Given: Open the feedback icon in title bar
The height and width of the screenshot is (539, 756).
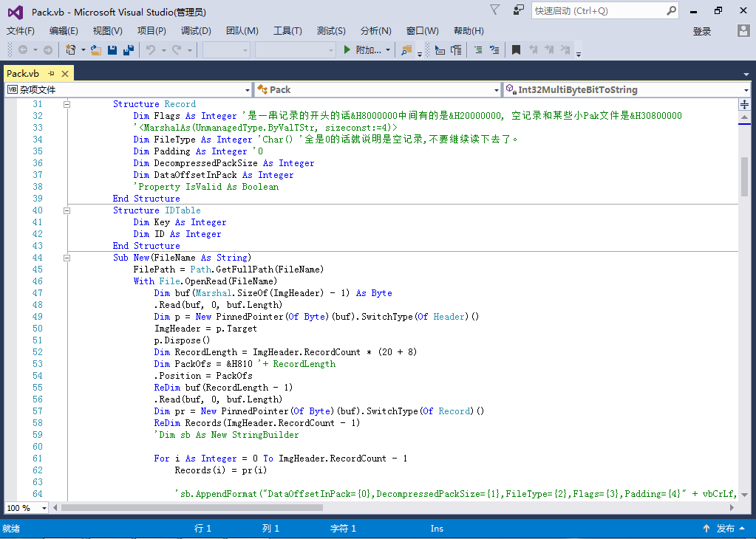Looking at the screenshot, I should pos(519,10).
